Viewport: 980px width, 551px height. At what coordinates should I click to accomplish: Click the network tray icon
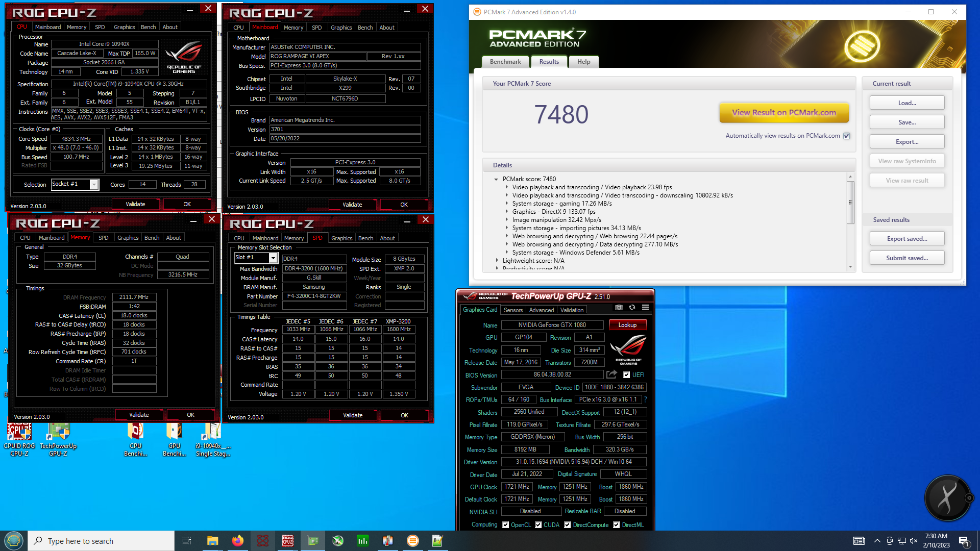click(901, 541)
